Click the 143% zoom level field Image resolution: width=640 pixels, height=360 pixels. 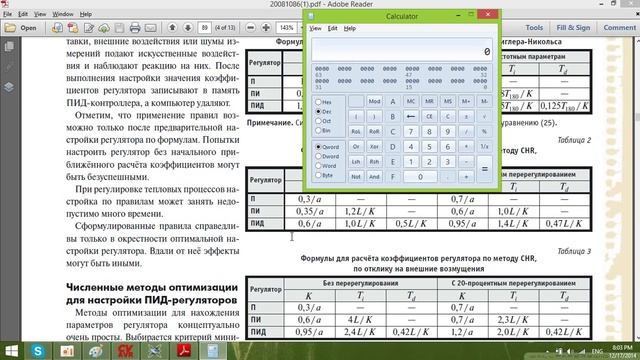[x=287, y=28]
